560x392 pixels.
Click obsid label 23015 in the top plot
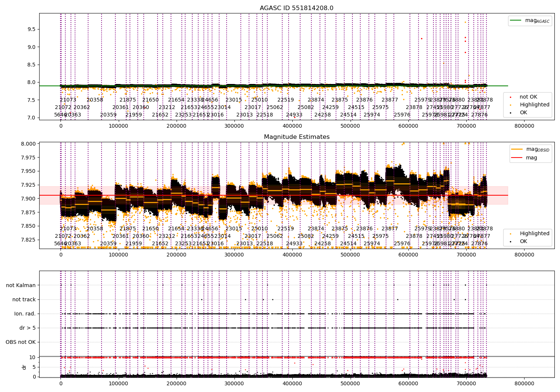(x=234, y=100)
